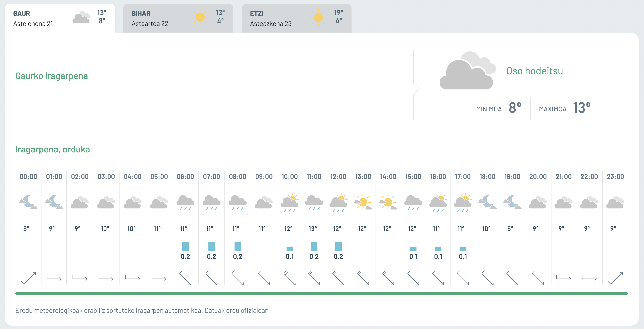Screen dimensions: 644x329
Task: Click the cloudy icon at 05:00
Action: [x=159, y=202]
